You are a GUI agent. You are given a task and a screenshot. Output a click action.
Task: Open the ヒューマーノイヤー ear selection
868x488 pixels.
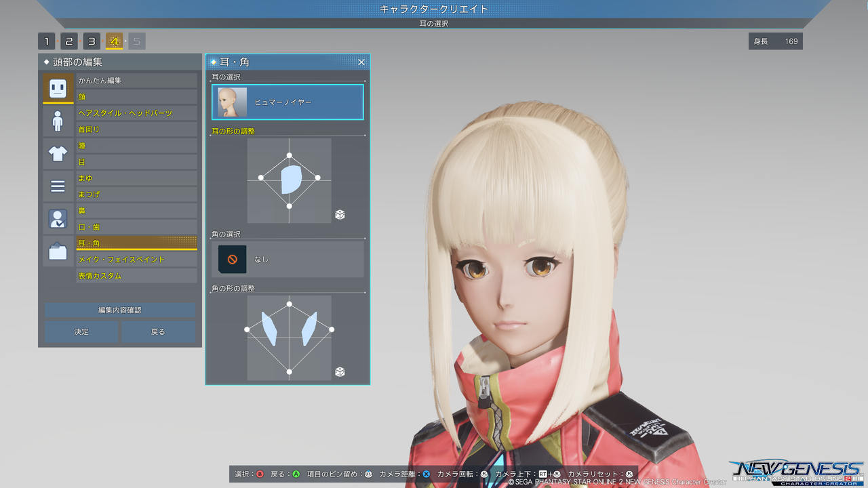[288, 102]
